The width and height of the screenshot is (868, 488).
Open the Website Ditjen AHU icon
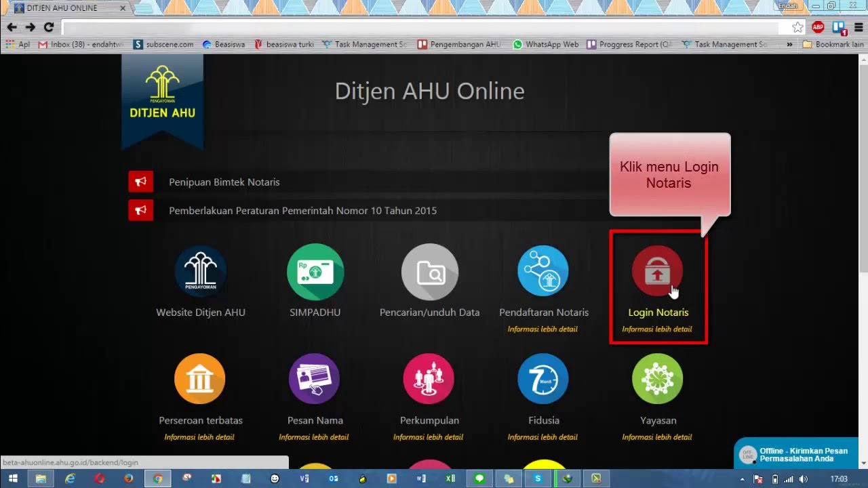click(201, 271)
